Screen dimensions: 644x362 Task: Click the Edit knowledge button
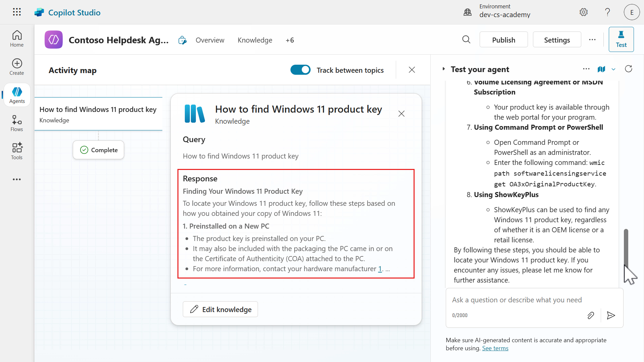pos(220,309)
